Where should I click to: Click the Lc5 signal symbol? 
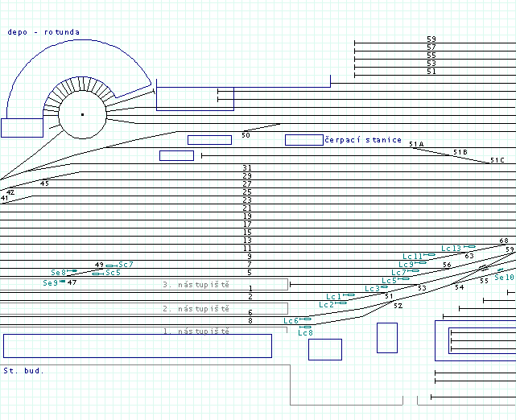pos(404,279)
